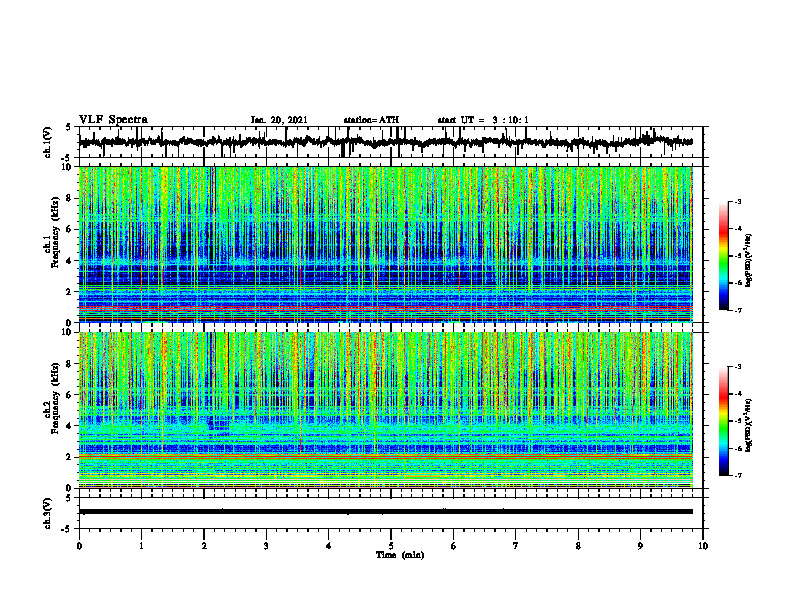Click the "ch.1(V)" waveform axis label
This screenshot has height=612, width=792.
(x=48, y=142)
